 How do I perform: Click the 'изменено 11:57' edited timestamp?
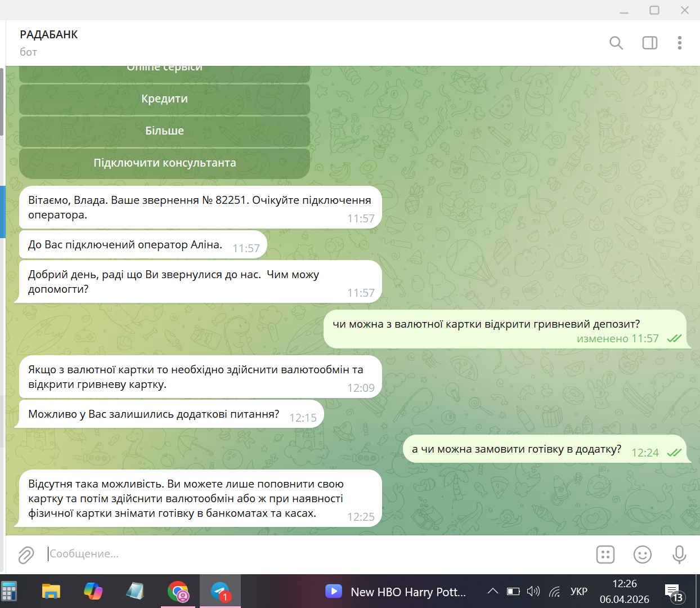click(617, 339)
